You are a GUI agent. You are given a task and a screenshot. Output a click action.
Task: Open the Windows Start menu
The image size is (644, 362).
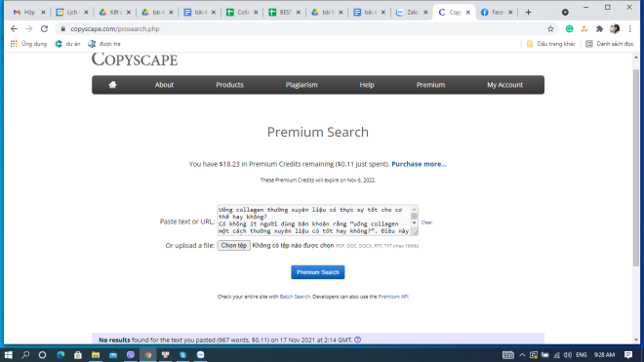pyautogui.click(x=8, y=355)
